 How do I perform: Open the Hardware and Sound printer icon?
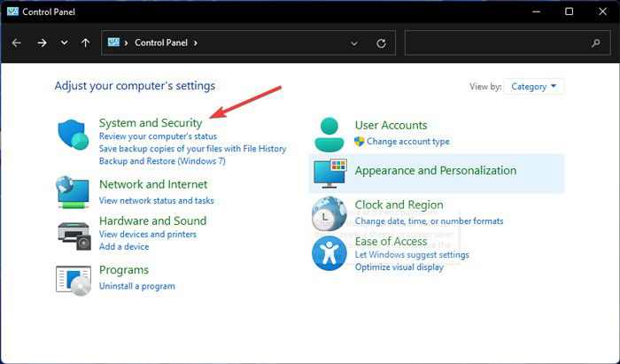click(74, 236)
